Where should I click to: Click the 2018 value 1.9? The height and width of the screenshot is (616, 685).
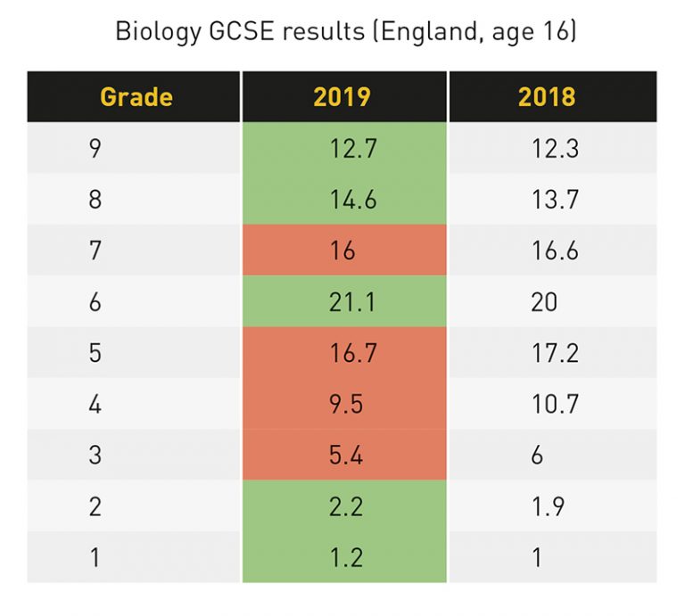(549, 507)
